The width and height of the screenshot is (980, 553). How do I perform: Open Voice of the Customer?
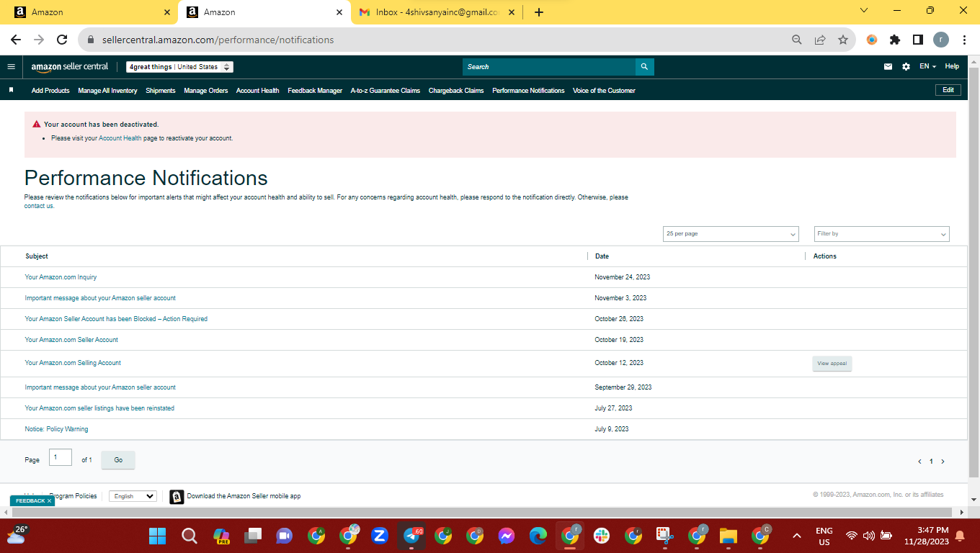pos(604,91)
